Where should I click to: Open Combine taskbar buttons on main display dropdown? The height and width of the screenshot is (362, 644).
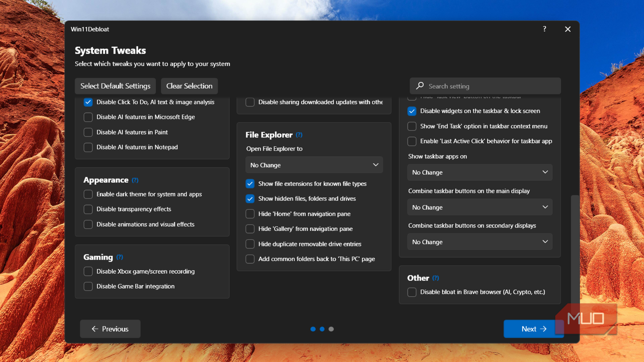pyautogui.click(x=480, y=207)
